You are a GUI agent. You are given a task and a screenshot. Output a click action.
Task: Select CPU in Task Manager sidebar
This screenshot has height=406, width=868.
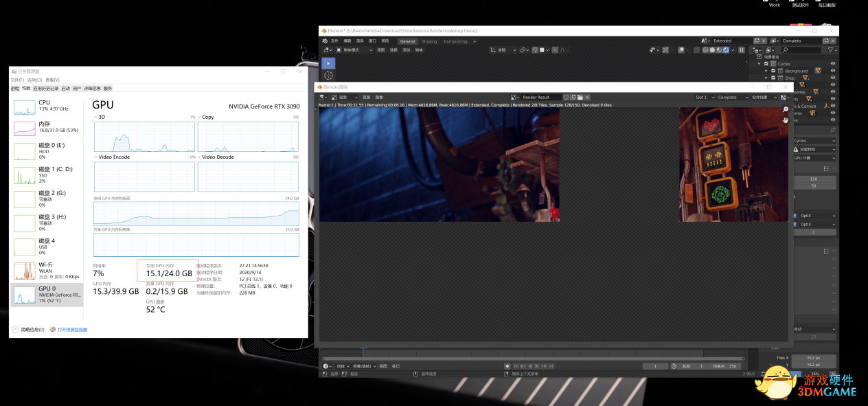47,106
